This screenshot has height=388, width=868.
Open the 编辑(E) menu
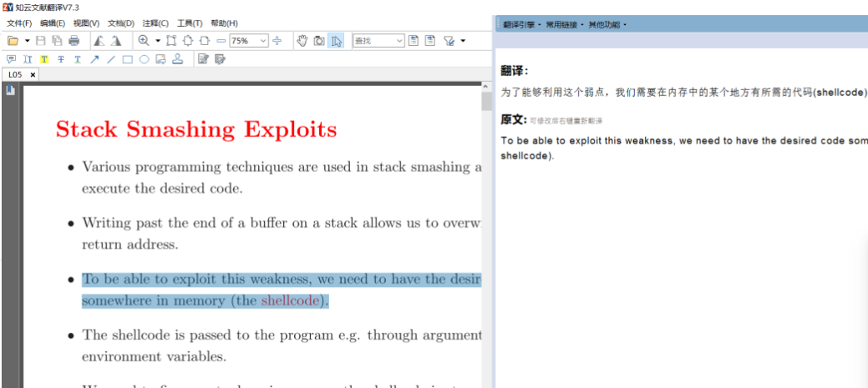53,23
